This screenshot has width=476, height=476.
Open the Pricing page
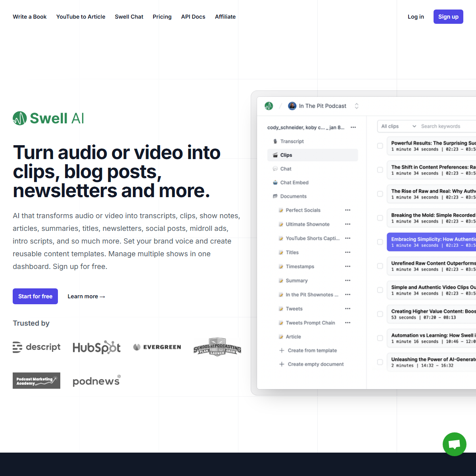[162, 17]
